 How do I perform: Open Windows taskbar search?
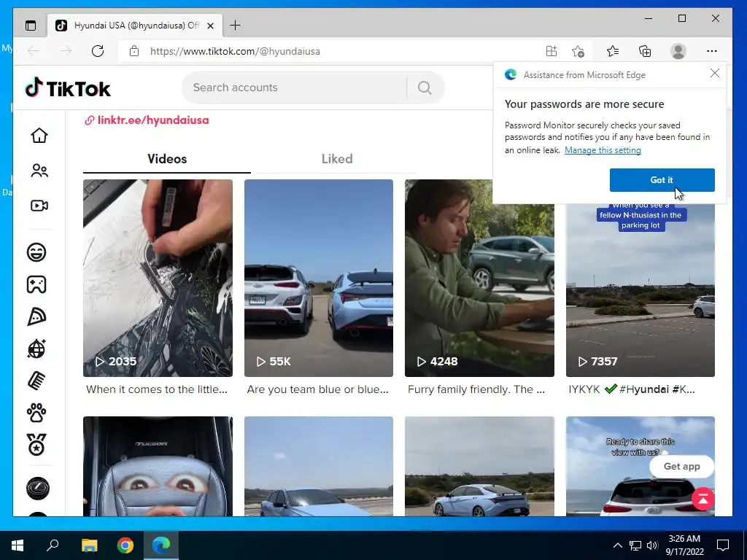pos(53,545)
